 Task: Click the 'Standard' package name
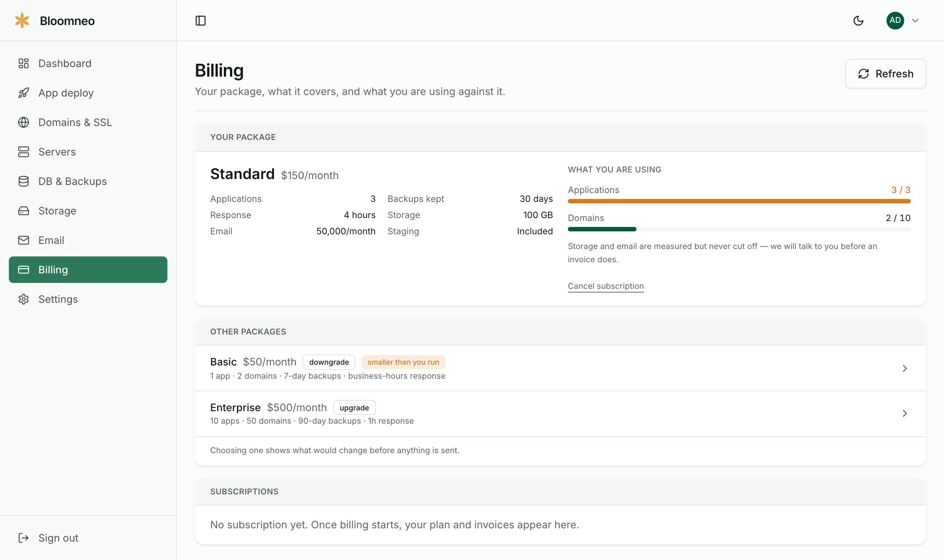242,174
